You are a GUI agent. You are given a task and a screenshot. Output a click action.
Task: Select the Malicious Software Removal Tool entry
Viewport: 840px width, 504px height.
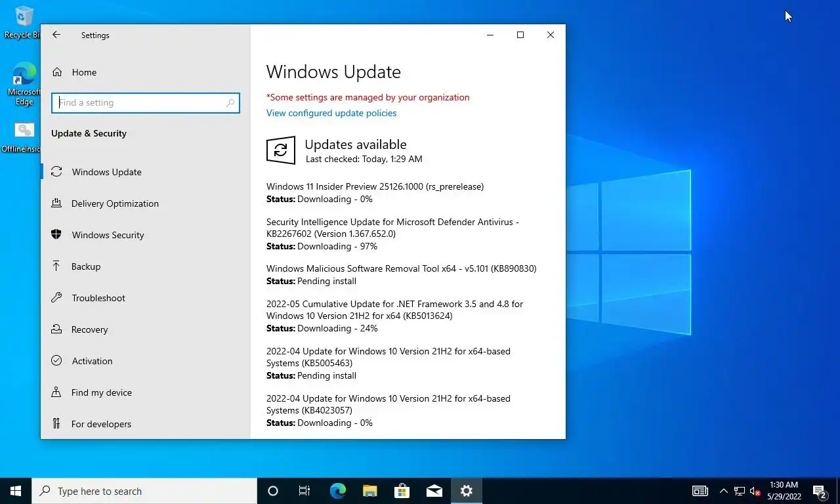(401, 274)
